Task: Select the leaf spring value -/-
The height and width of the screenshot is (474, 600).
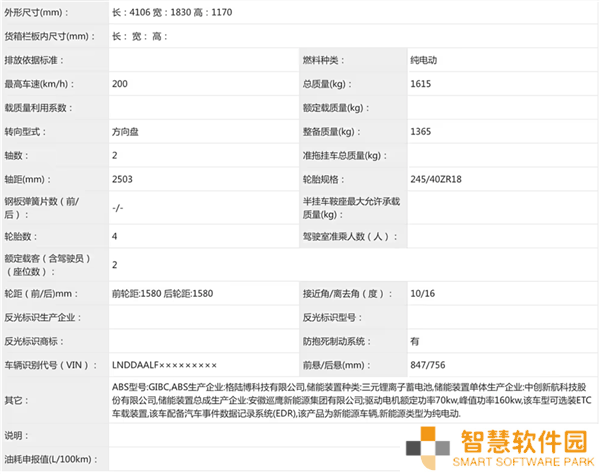Action: (117, 208)
